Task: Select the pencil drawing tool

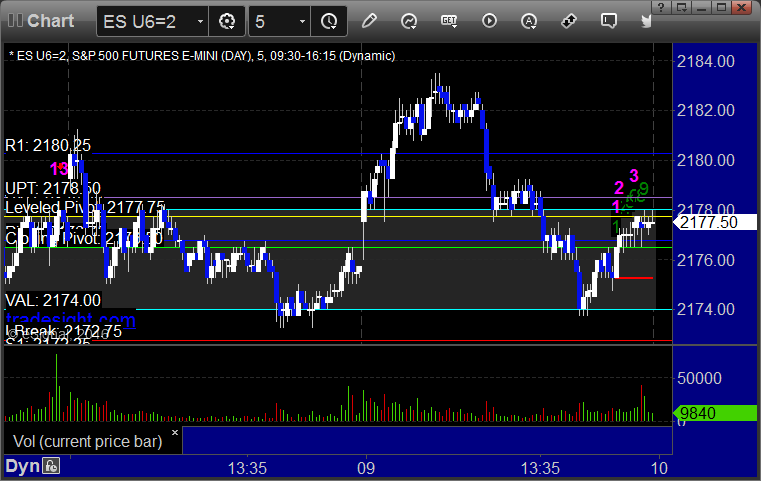Action: [369, 21]
